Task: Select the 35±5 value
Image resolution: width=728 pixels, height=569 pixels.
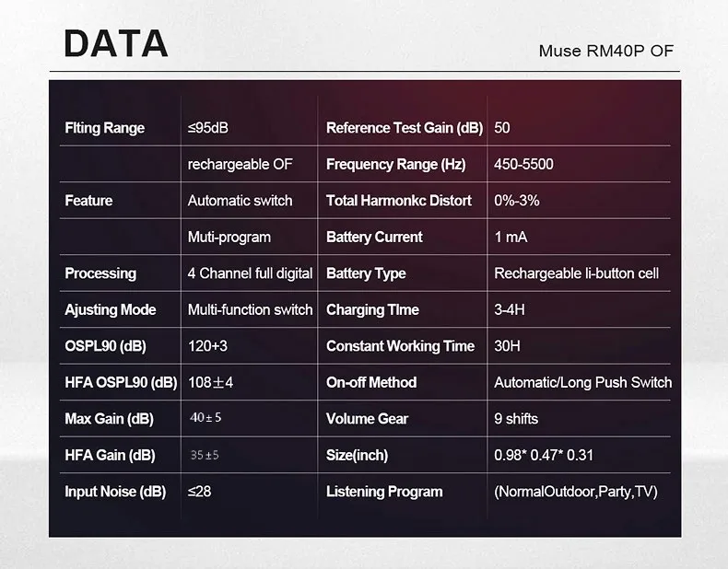Action: 205,456
